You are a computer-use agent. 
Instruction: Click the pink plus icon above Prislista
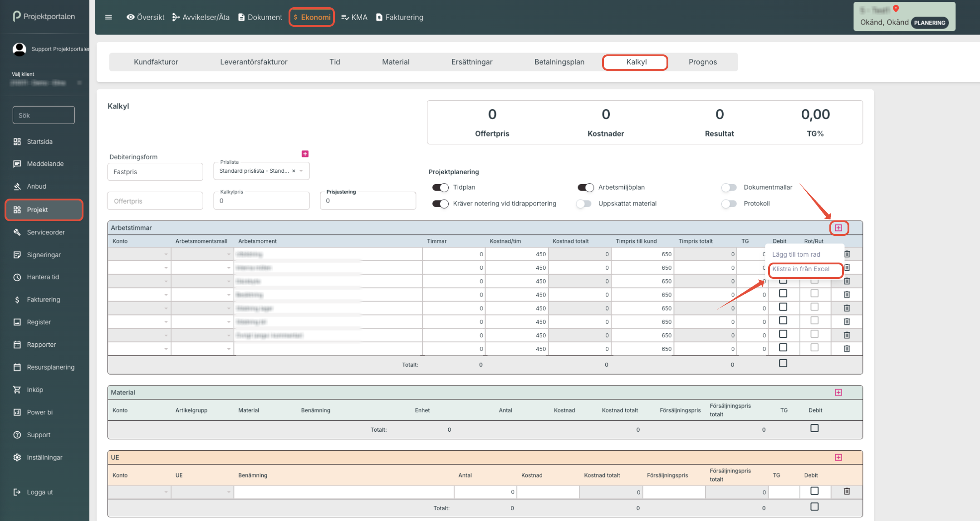coord(305,154)
